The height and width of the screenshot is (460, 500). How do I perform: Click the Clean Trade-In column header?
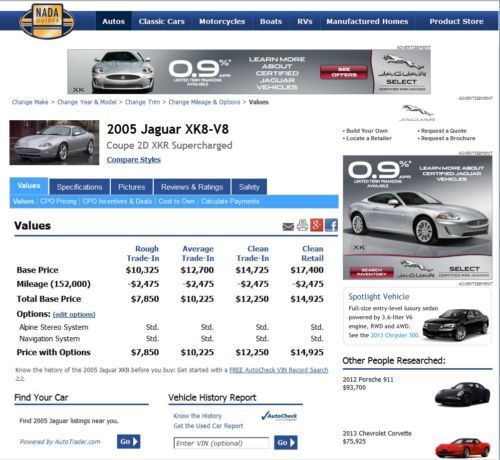(253, 253)
